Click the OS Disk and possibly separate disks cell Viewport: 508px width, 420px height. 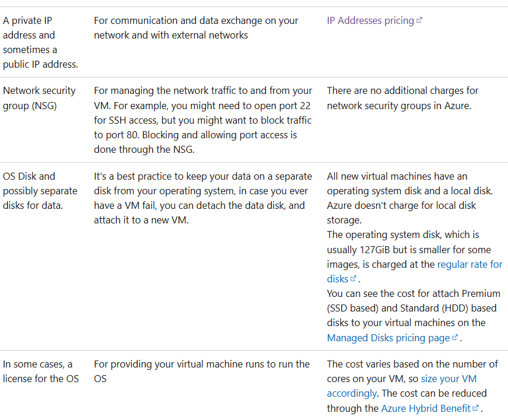[40, 191]
